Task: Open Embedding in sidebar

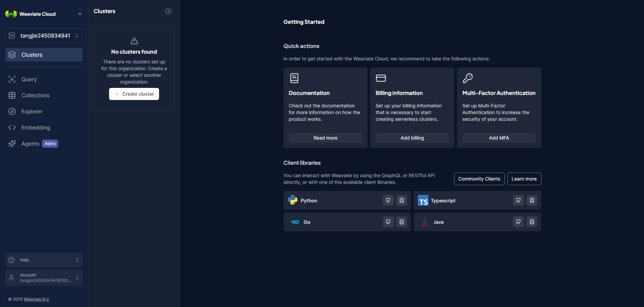Action: tap(44, 127)
